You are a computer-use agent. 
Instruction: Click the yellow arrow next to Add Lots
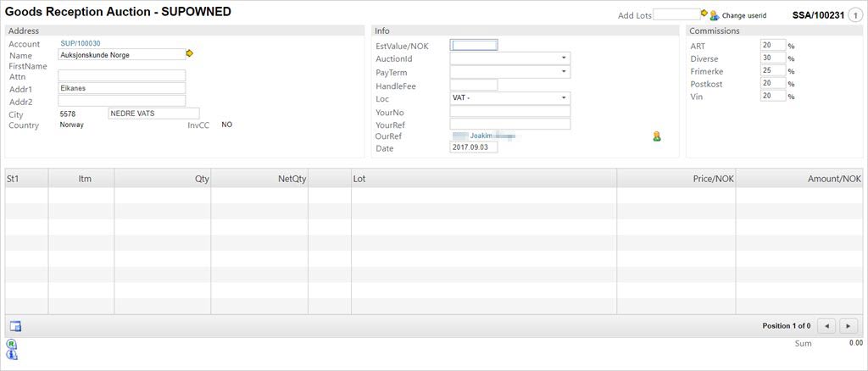[704, 14]
